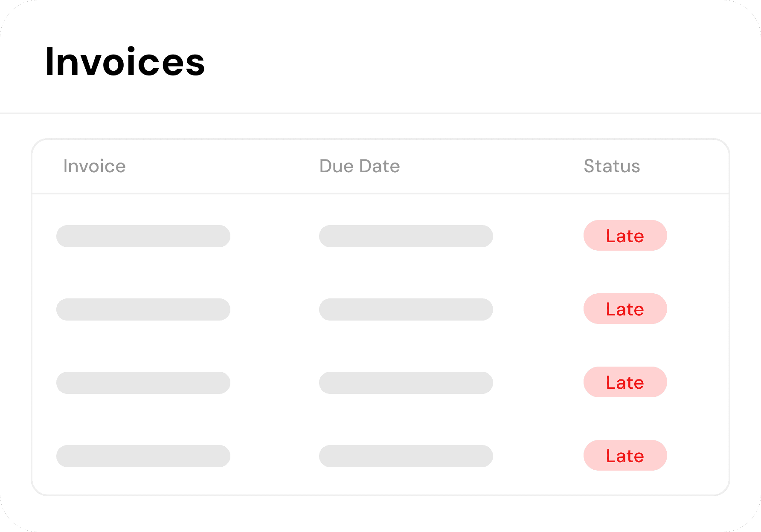Viewport: 761px width, 532px height.
Task: Click the Invoices page heading
Action: click(125, 62)
